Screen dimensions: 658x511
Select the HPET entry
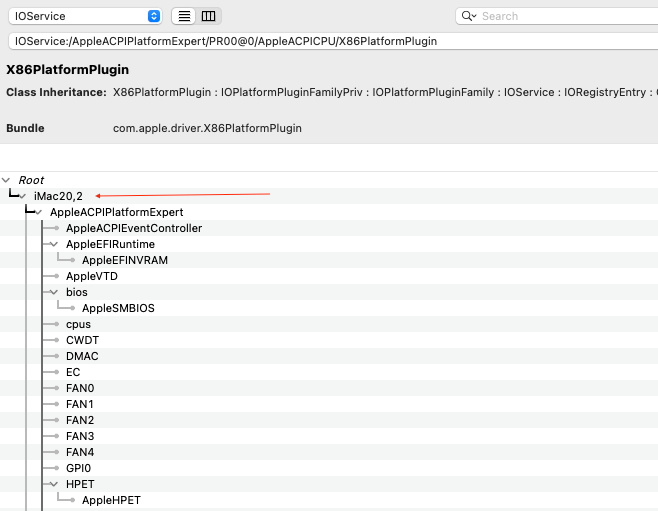pos(80,484)
